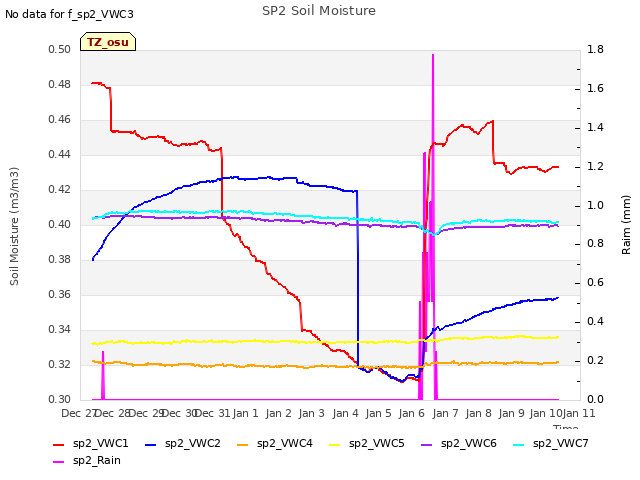Viewport: 640px width, 480px height.
Task: Click the Soil Moisture (m3/m3) axis label
Action: pos(14,226)
